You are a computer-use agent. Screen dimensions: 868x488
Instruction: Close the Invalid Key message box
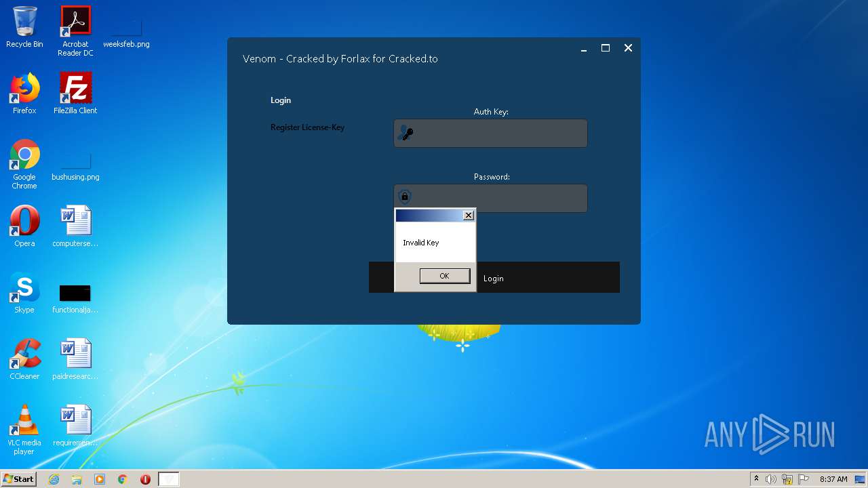pyautogui.click(x=468, y=216)
